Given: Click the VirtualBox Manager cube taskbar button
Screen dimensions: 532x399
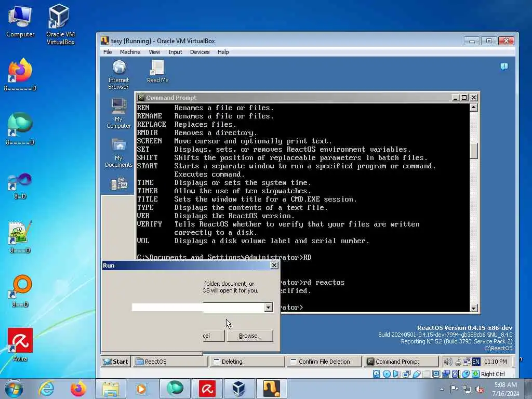Looking at the screenshot, I should click(238, 389).
